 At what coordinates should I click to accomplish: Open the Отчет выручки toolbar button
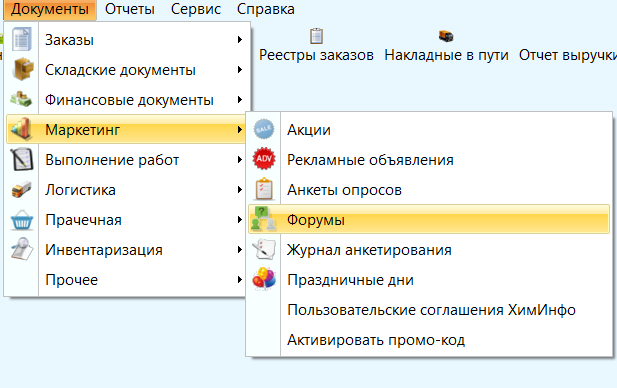(567, 55)
